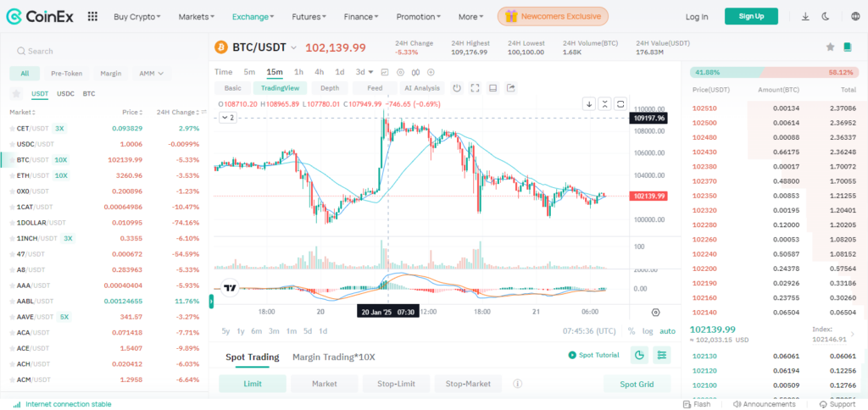The width and height of the screenshot is (868, 410).
Task: Expand the Exchange menu
Action: click(x=253, y=17)
